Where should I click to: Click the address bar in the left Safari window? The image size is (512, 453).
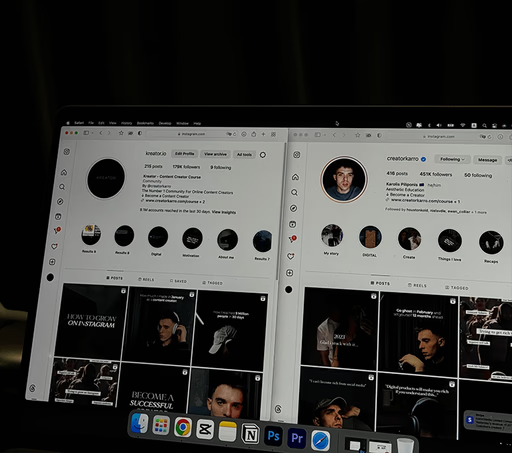[x=192, y=134]
